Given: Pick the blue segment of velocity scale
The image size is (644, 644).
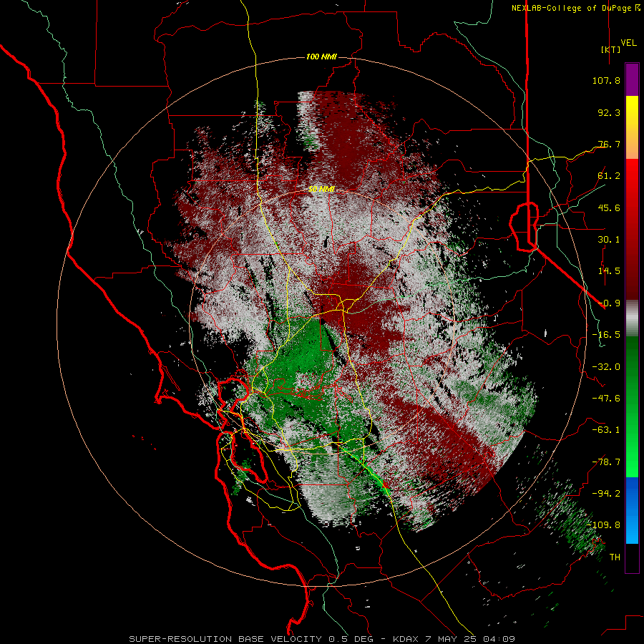Looking at the screenshot, I should click(632, 510).
